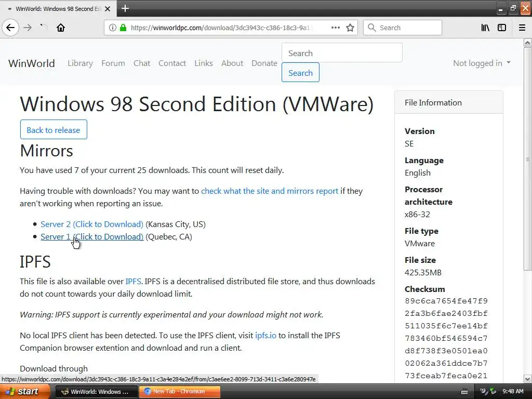Screen dimensions: 532x399
Task: Close the WinWorld browser tab
Action: (108, 9)
